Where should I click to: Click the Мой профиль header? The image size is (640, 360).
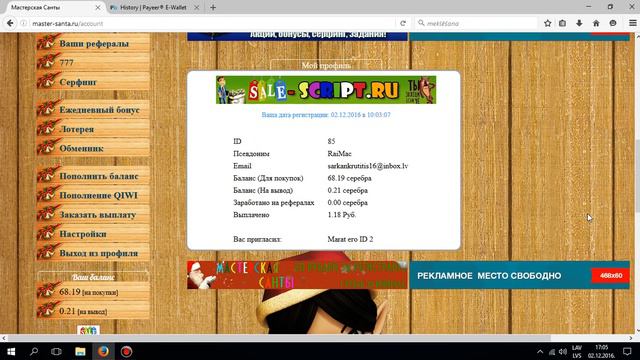click(326, 65)
